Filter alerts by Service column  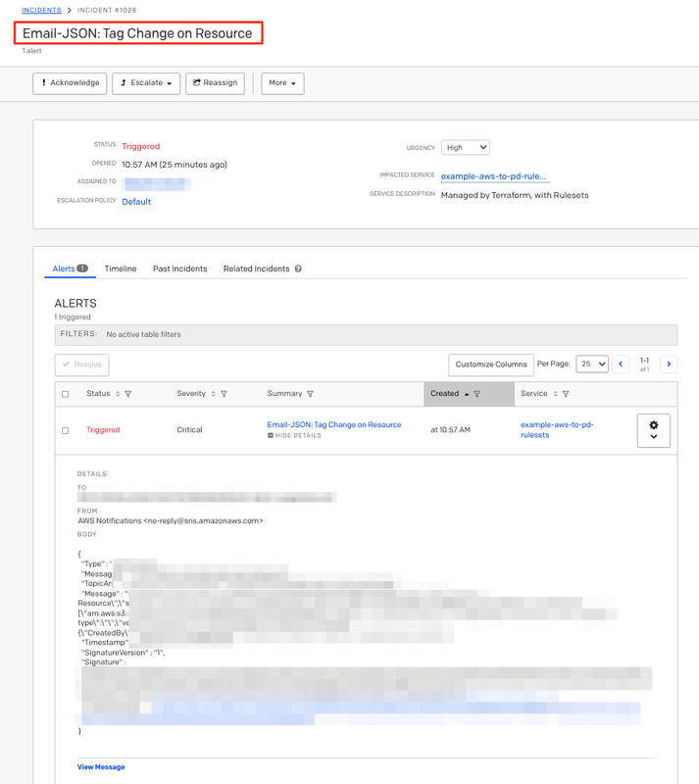click(x=566, y=394)
